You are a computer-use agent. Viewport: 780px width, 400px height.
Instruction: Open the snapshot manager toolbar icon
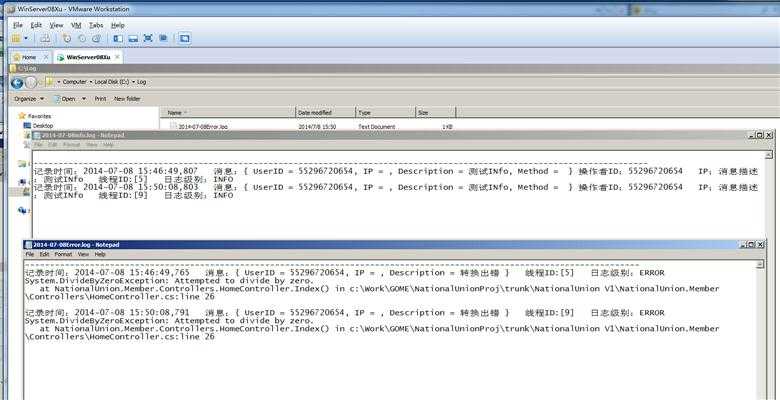[x=97, y=38]
